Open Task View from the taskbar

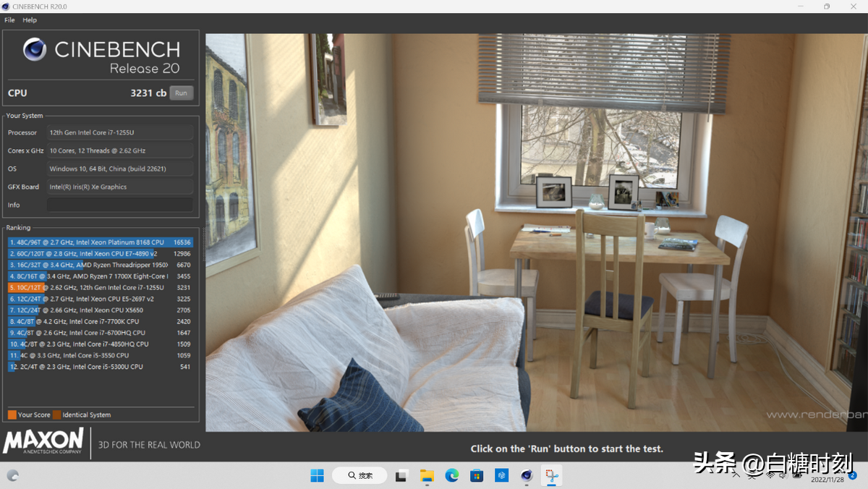[x=401, y=475]
